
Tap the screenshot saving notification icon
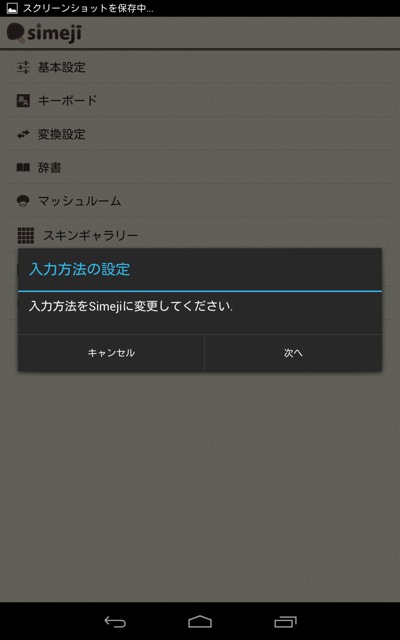pyautogui.click(x=12, y=8)
